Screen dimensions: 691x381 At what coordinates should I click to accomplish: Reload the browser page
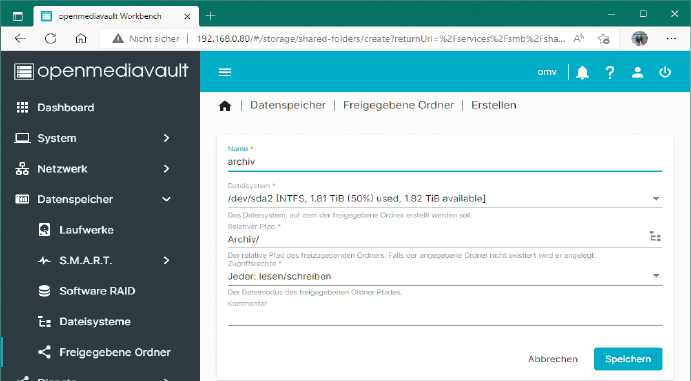51,39
